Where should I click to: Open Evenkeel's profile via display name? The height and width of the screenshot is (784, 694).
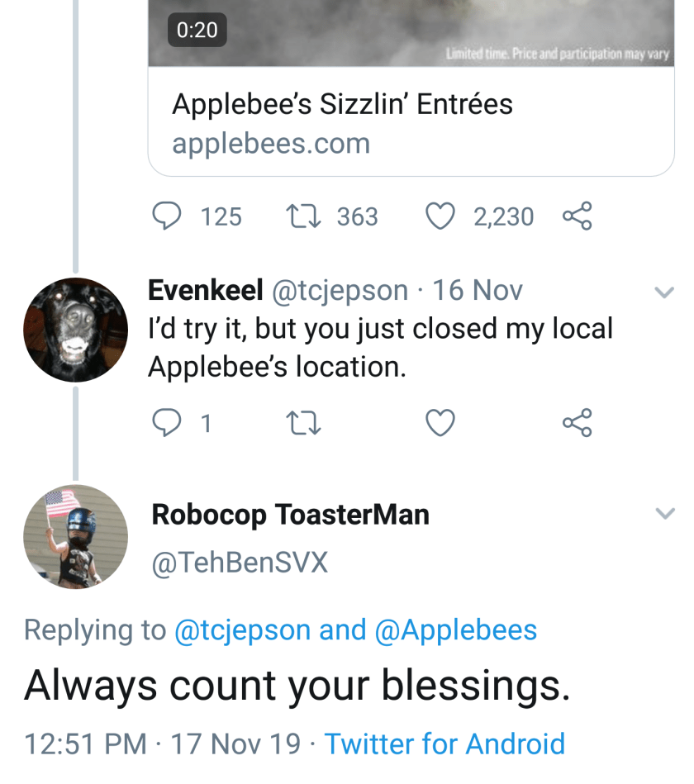(205, 290)
